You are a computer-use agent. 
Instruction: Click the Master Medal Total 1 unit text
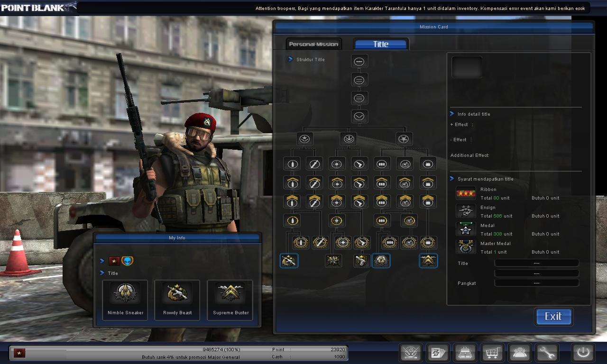(x=494, y=252)
